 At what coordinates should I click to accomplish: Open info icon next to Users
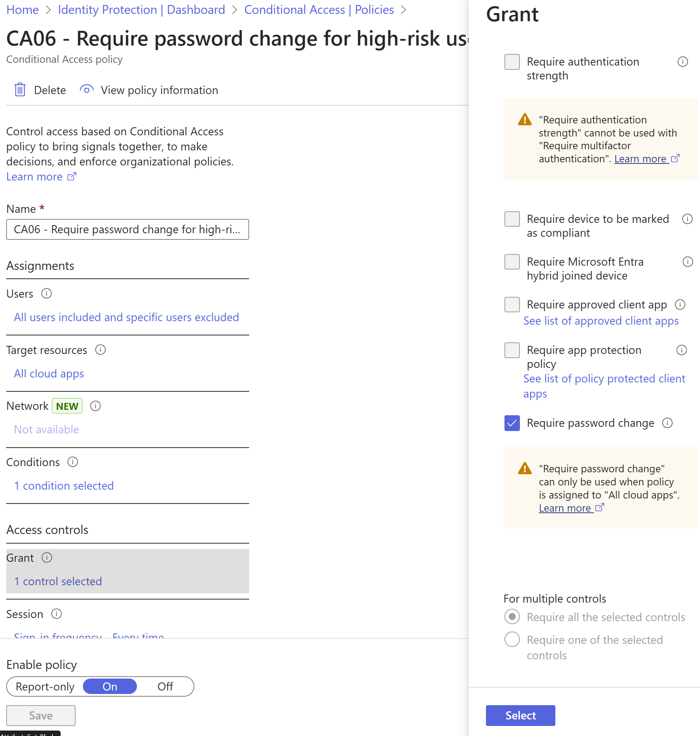tap(47, 294)
